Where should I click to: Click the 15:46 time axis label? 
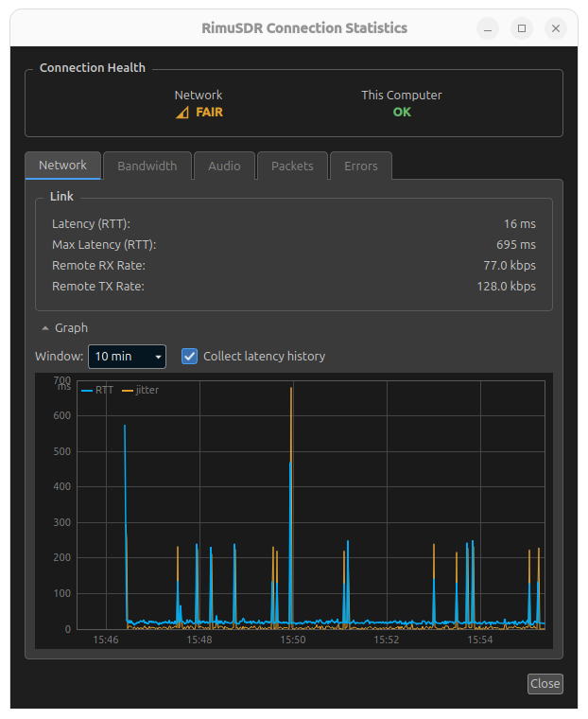(106, 640)
